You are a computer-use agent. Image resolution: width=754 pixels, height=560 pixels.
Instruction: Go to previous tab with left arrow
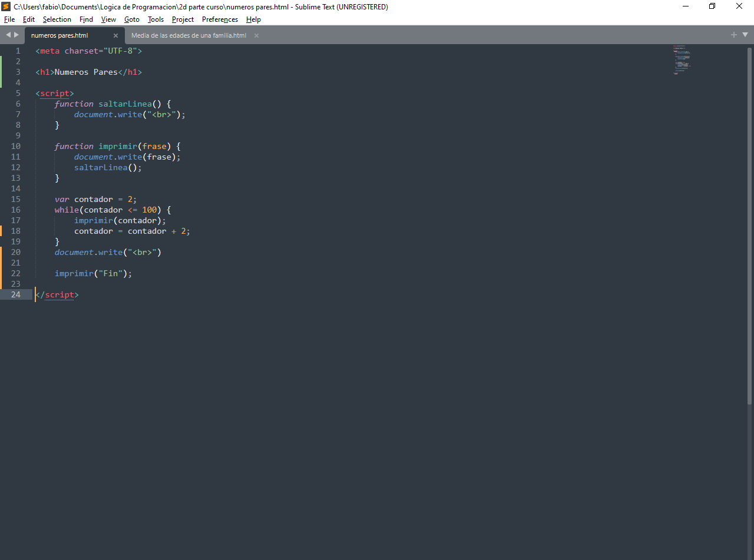8,35
